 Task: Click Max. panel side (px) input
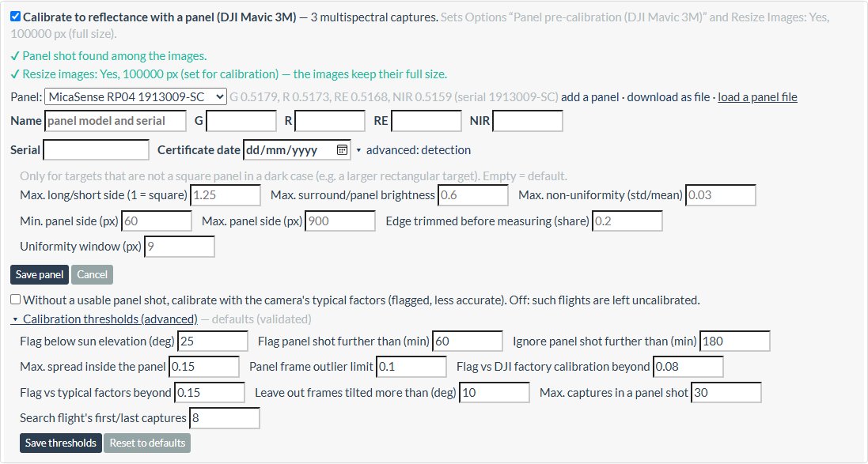(x=340, y=221)
